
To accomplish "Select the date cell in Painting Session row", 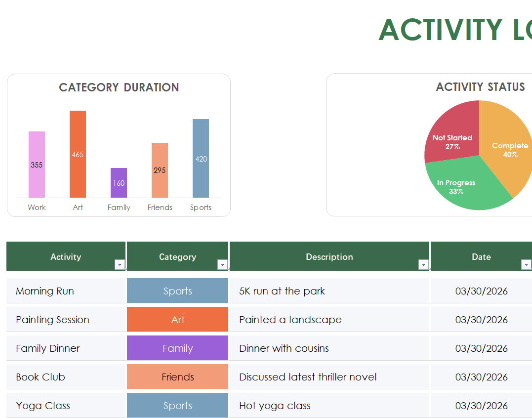I will [481, 319].
